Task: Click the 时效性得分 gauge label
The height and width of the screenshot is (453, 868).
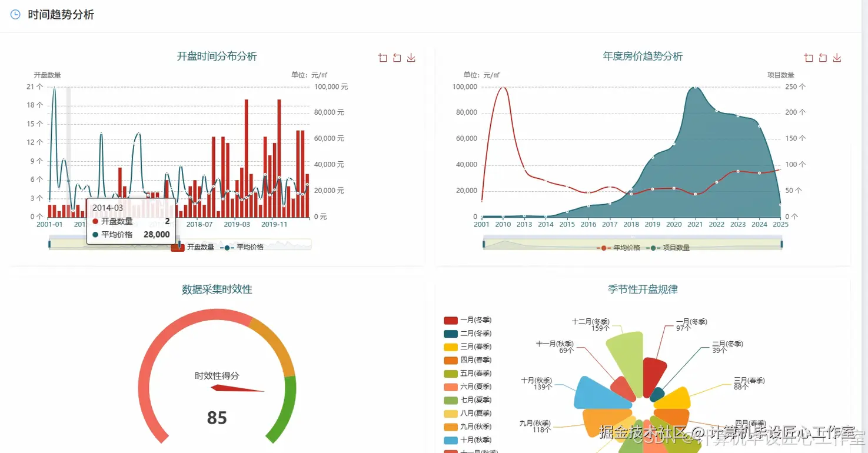Action: click(217, 375)
